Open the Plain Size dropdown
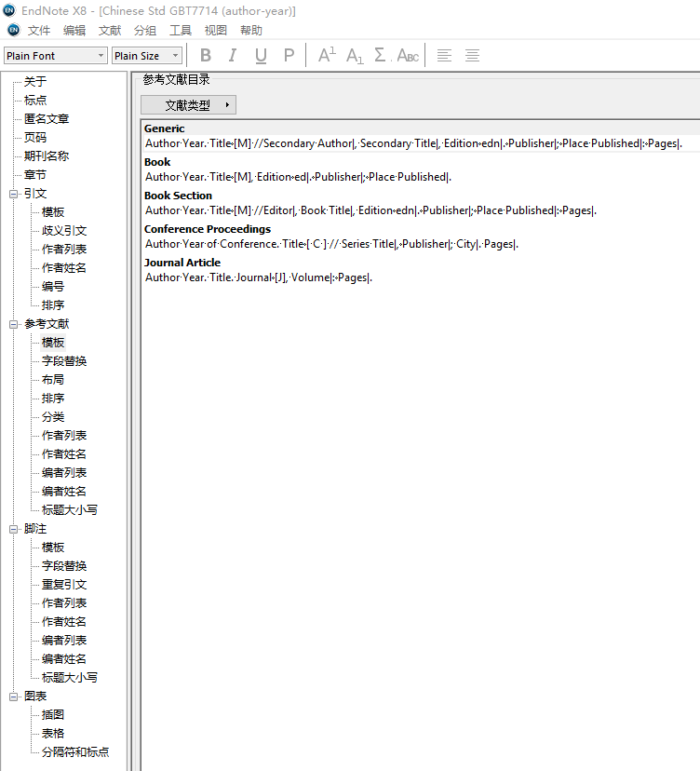The height and width of the screenshot is (771, 700). pyautogui.click(x=147, y=56)
